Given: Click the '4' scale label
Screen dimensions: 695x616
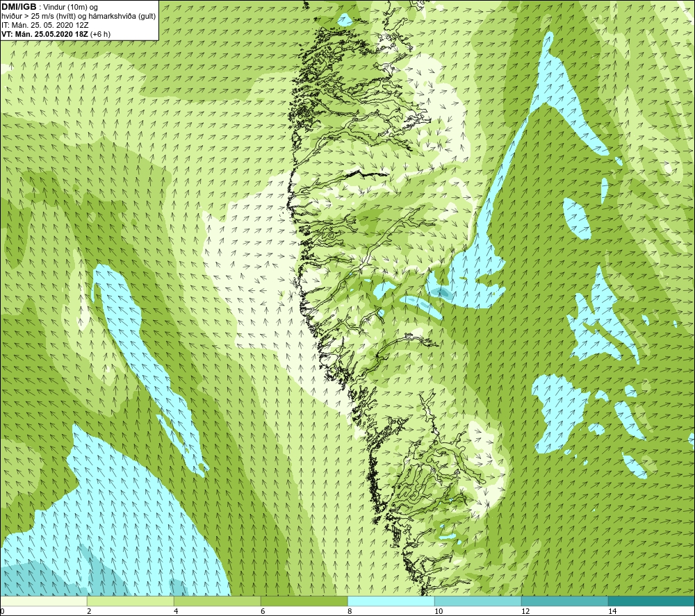Looking at the screenshot, I should (x=176, y=611).
